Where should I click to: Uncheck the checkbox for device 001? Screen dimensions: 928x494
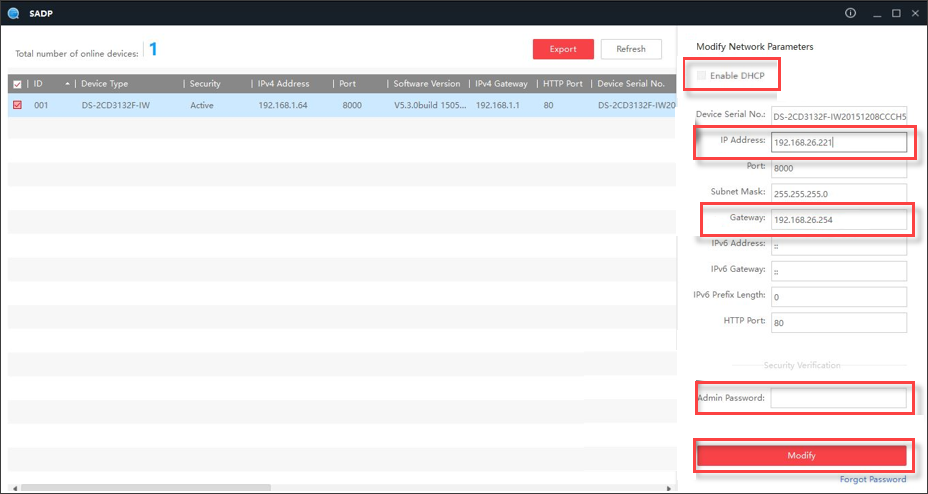pyautogui.click(x=17, y=105)
